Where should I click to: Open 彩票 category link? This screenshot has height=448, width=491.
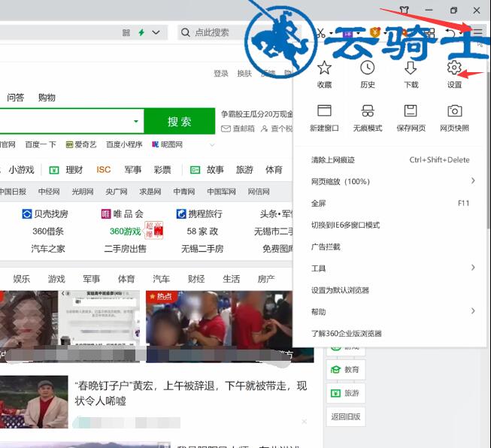[162, 170]
